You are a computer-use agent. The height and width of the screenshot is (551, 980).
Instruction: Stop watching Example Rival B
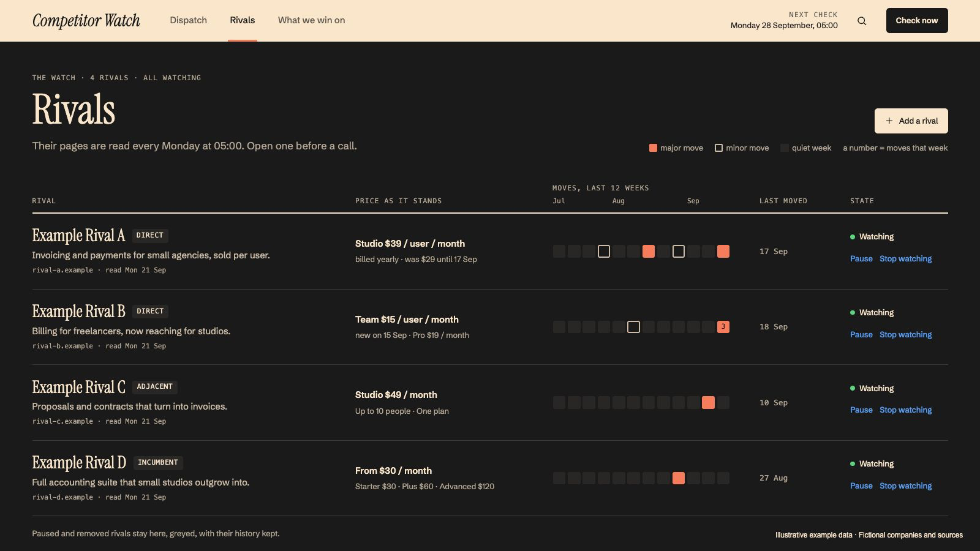pyautogui.click(x=905, y=335)
